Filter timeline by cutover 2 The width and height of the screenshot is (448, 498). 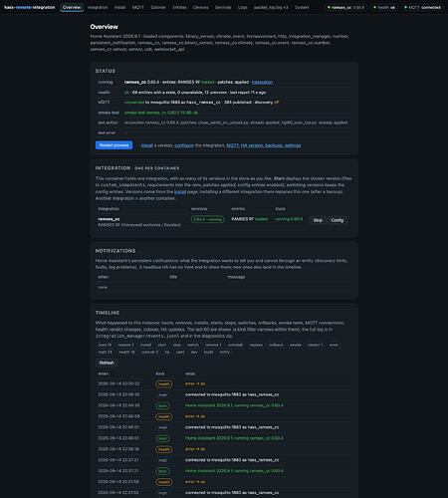[x=150, y=352]
